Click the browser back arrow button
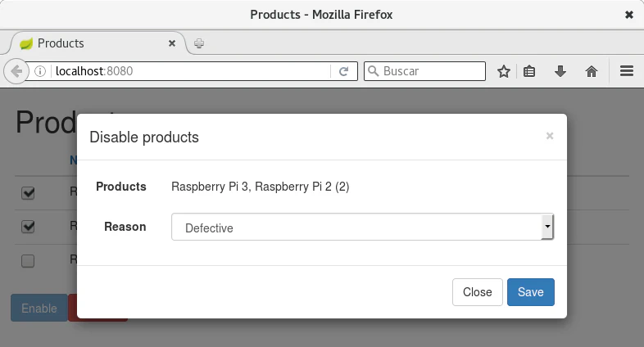 [x=16, y=71]
